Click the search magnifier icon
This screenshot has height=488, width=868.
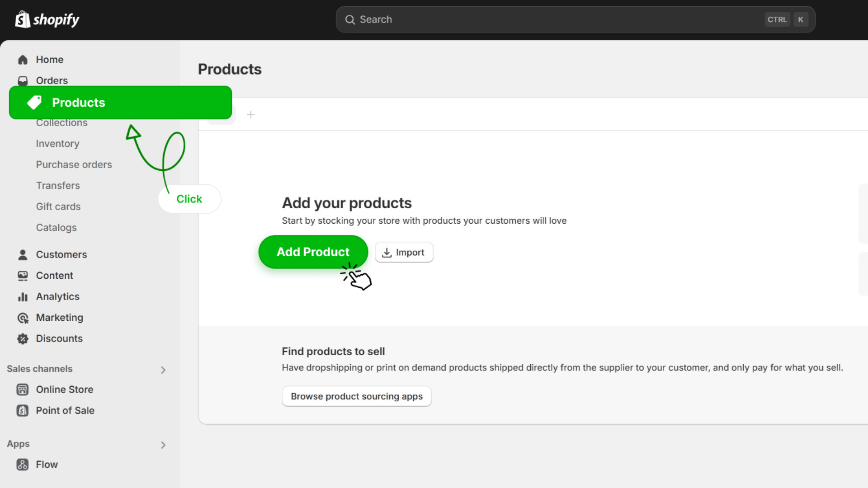(350, 19)
